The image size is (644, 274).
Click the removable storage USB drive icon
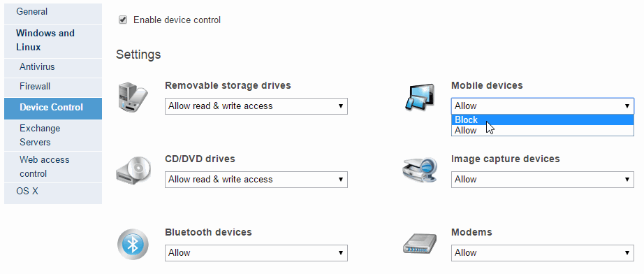coord(133,98)
